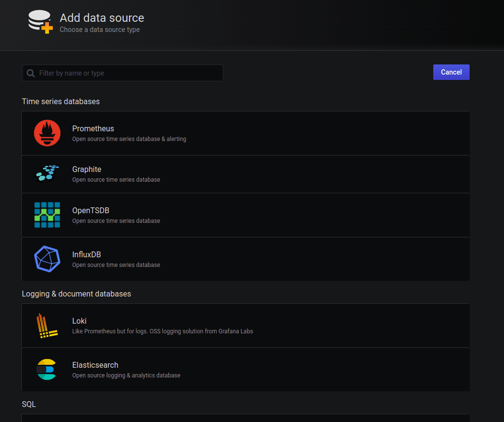Click 'Open source logging & analytics database' description

[x=126, y=375]
